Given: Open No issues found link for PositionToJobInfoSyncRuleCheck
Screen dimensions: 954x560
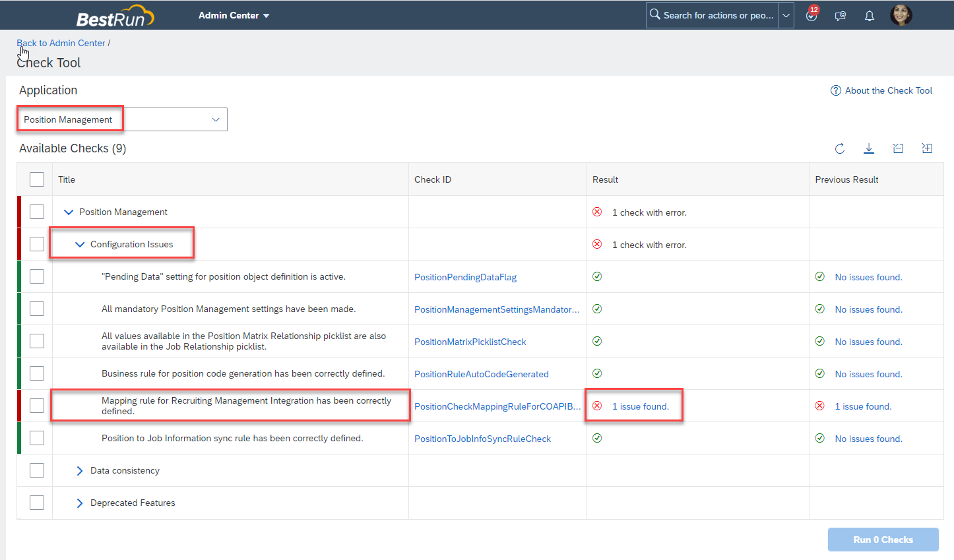Looking at the screenshot, I should click(x=868, y=439).
